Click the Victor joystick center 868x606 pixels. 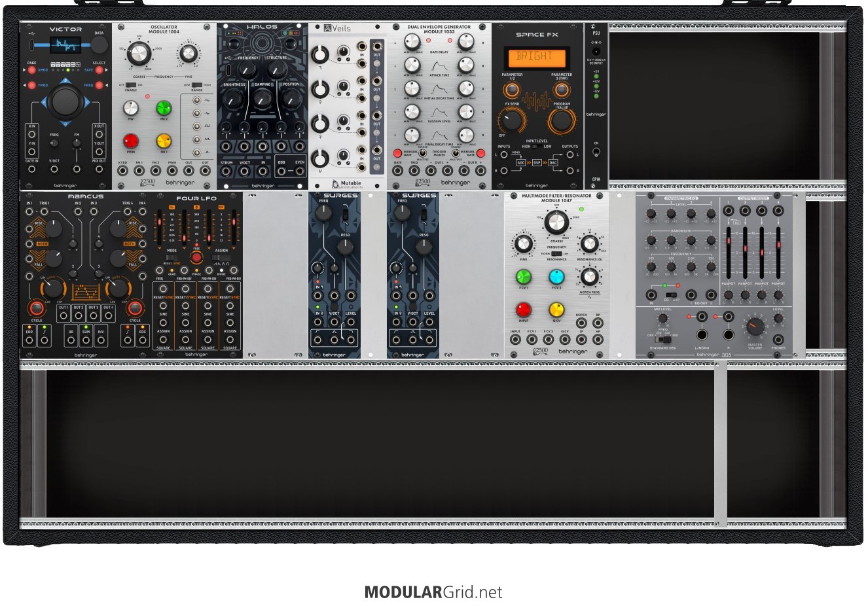65,101
